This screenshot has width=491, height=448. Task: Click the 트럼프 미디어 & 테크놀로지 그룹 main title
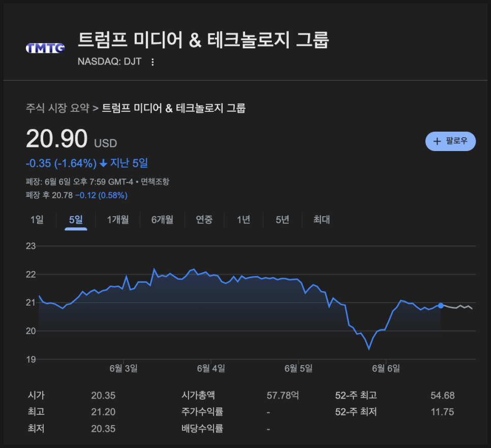point(203,40)
